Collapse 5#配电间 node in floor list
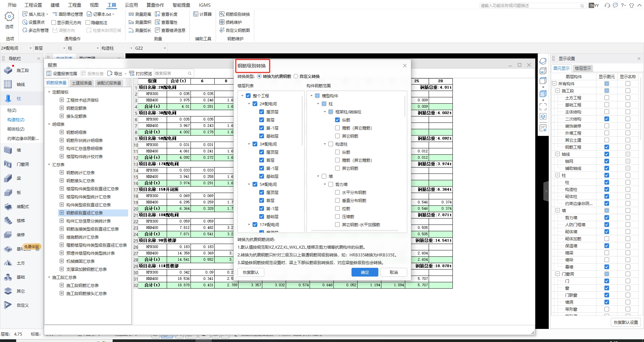644x342 pixels. [249, 184]
